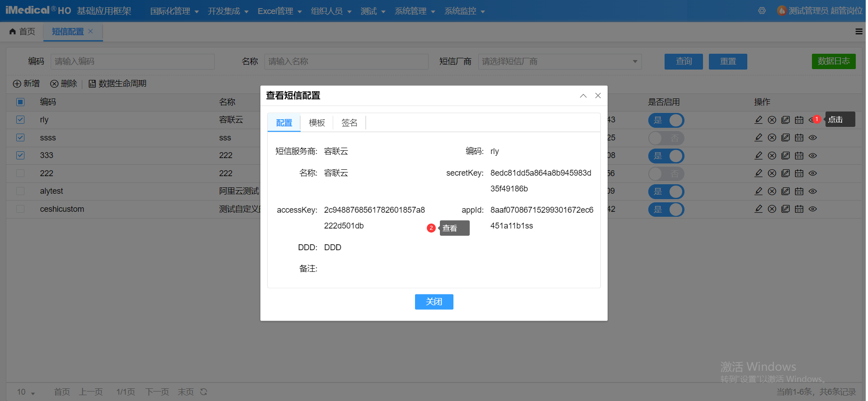Viewport: 868px width, 401px height.
Task: Expand the 国际化管理 menu
Action: pyautogui.click(x=175, y=11)
